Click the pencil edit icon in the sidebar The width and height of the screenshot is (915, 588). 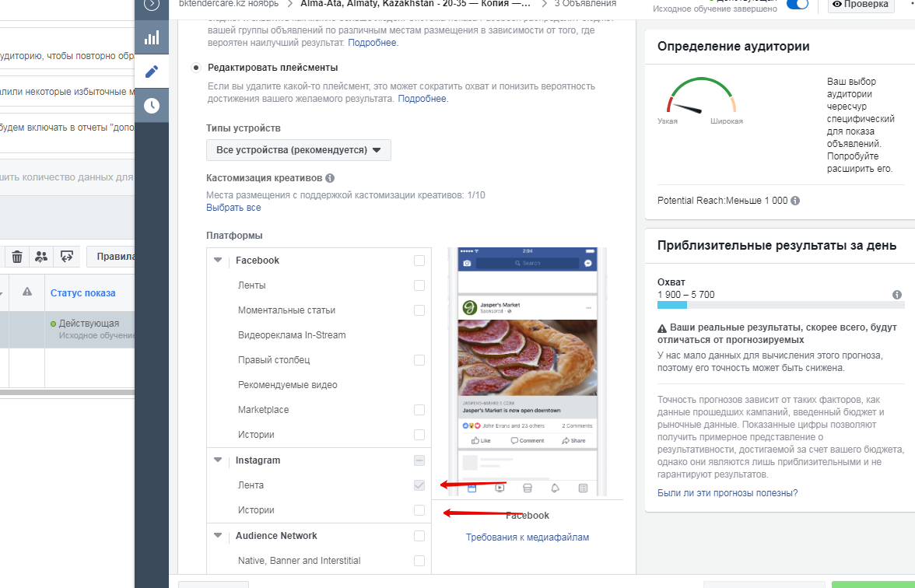pyautogui.click(x=152, y=72)
